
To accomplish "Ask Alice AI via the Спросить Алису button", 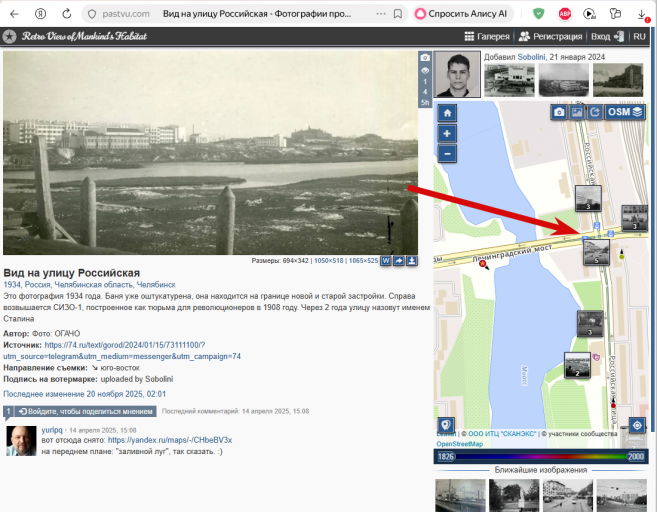I will [x=461, y=14].
